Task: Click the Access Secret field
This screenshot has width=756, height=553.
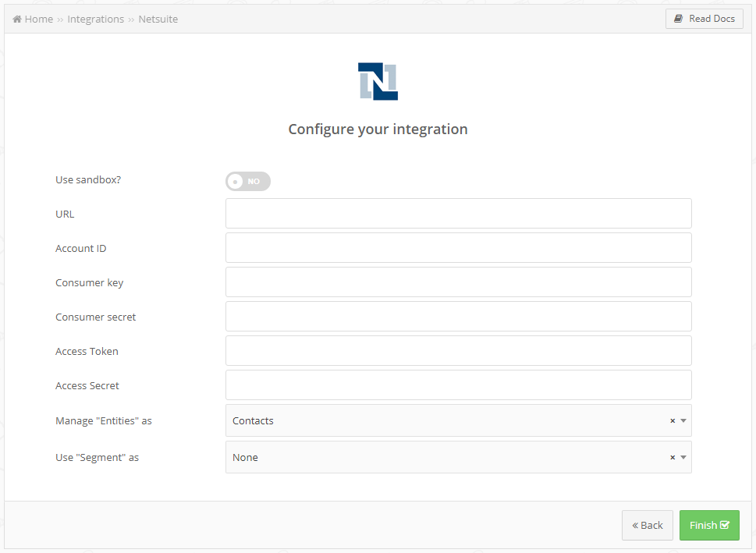Action: click(459, 385)
